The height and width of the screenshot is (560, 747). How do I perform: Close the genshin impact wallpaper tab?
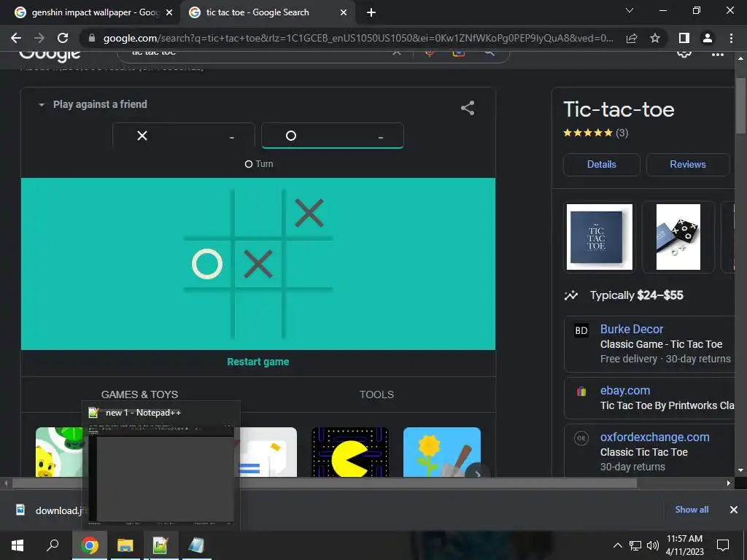169,13
